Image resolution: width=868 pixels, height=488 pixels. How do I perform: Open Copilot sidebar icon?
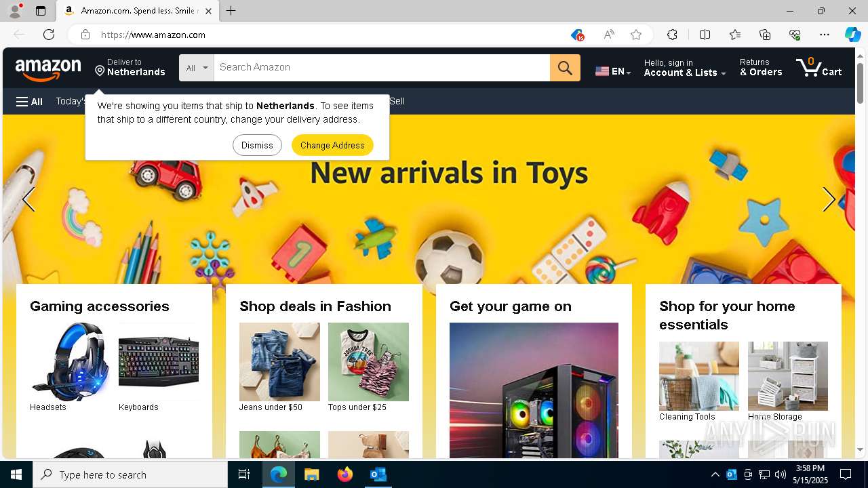tap(852, 35)
